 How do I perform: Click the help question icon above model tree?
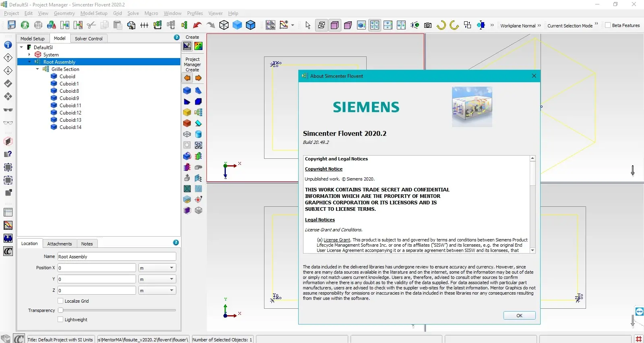(x=177, y=37)
